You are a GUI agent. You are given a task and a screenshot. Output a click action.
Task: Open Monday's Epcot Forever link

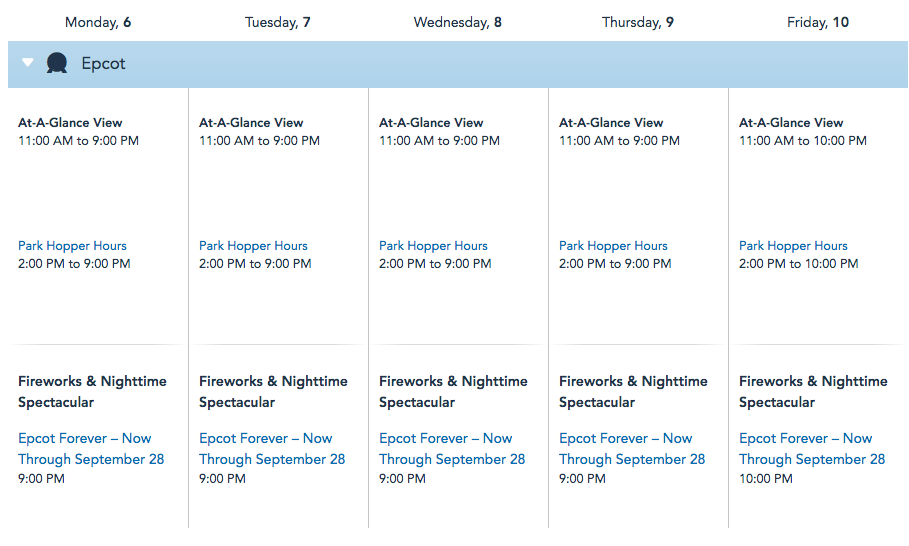pyautogui.click(x=91, y=449)
